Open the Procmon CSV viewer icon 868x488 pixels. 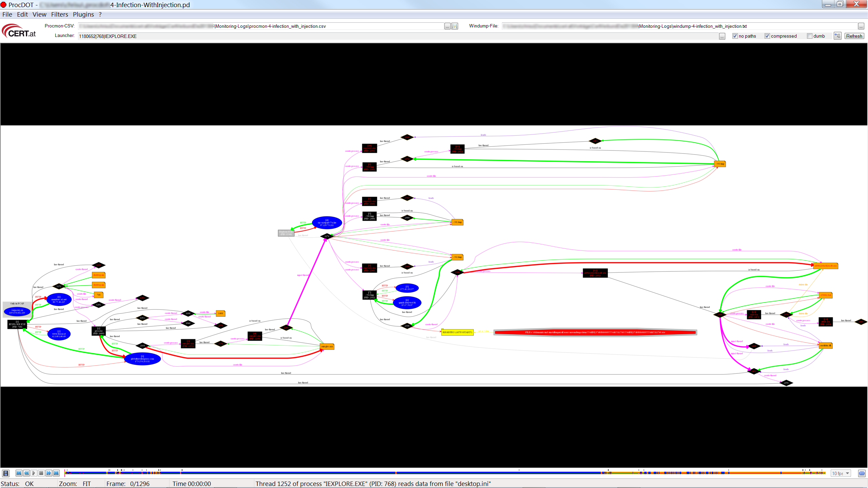coord(455,26)
